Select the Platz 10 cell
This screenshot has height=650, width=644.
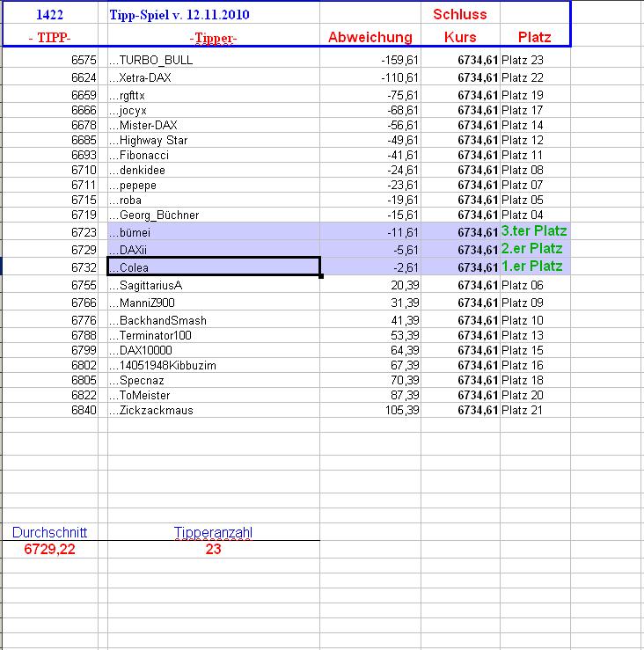(536, 320)
